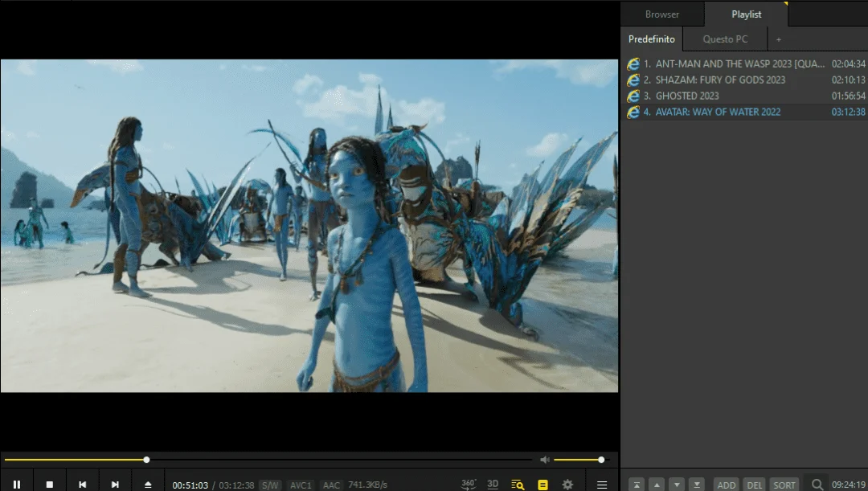Click the current time 00:51:03
This screenshot has width=868, height=491.
190,485
